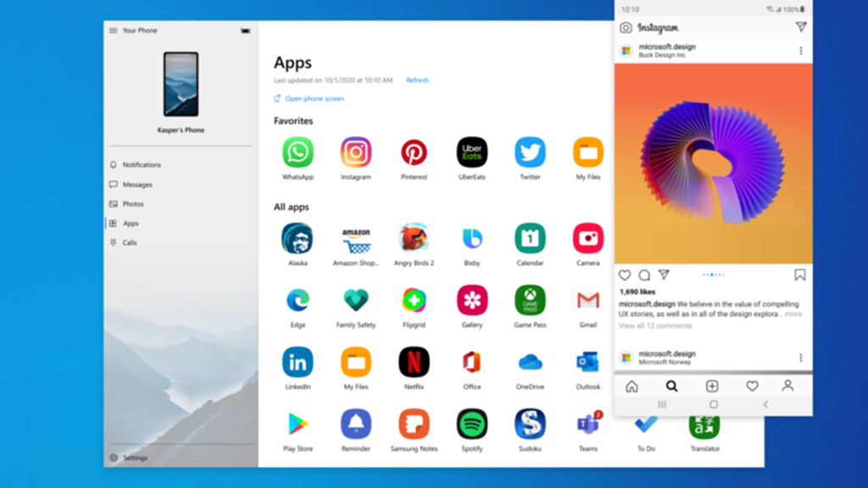This screenshot has height=488, width=868.
Task: Open the Play Store app
Action: [298, 424]
